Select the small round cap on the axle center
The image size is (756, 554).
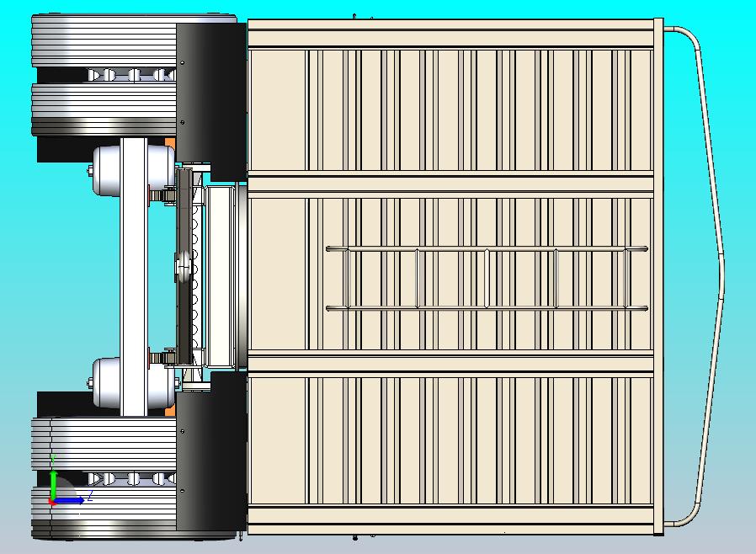click(x=184, y=266)
